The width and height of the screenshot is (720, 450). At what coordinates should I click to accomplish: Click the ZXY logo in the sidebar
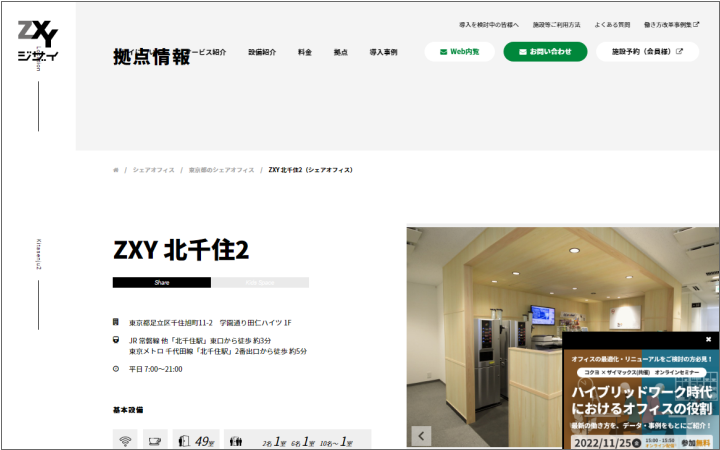click(x=38, y=41)
